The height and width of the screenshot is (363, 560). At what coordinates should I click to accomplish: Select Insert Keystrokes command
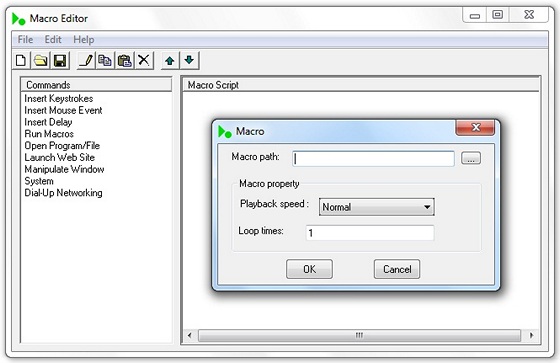point(59,99)
